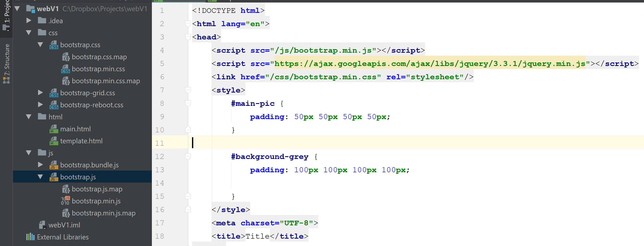Click the bootstrap.bundle.js file icon

click(54, 165)
